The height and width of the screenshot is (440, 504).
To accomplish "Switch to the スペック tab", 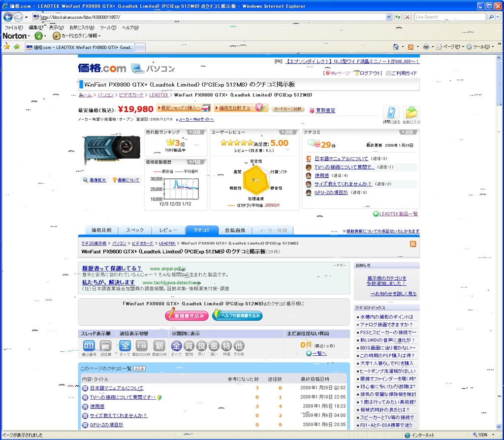I will point(135,230).
